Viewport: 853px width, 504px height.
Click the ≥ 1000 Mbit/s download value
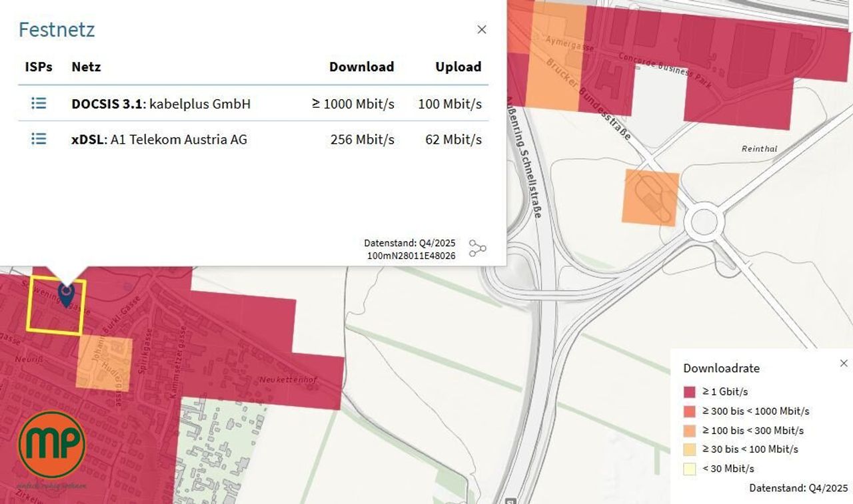coord(353,104)
